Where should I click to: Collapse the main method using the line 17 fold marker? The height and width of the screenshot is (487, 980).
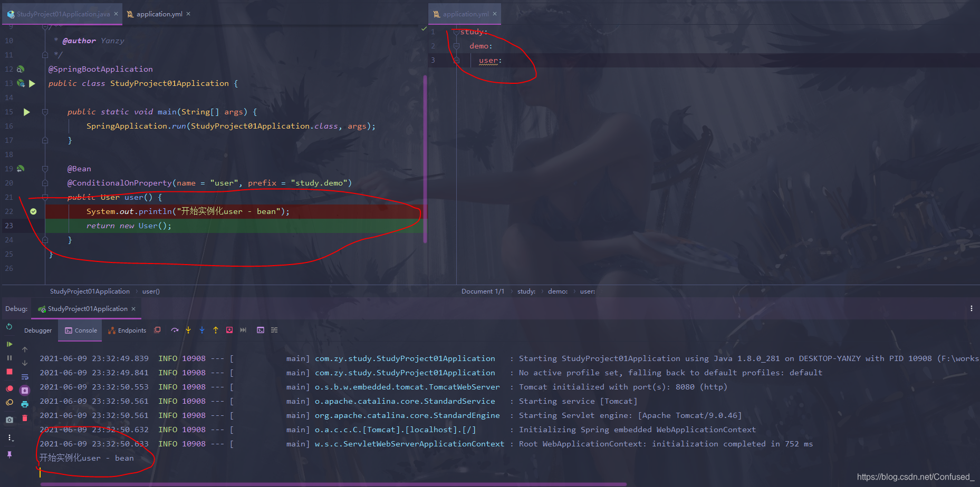click(45, 140)
